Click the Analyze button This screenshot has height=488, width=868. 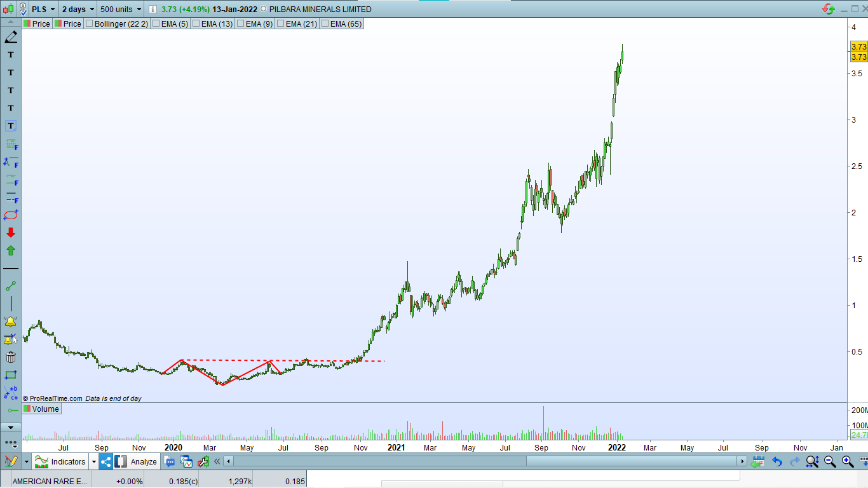pyautogui.click(x=137, y=462)
